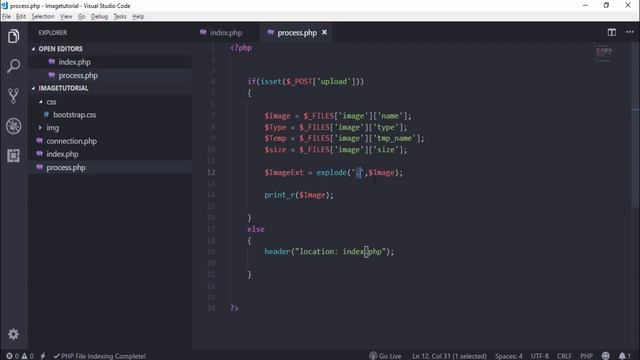640x360 pixels.
Task: Click the isset($_POST['upload']) condition
Action: click(309, 82)
